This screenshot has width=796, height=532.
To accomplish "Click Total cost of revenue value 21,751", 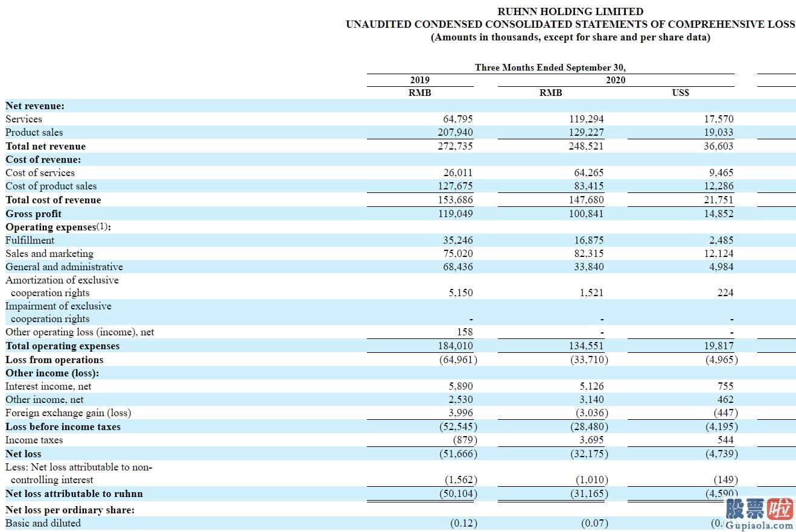I will (x=719, y=200).
